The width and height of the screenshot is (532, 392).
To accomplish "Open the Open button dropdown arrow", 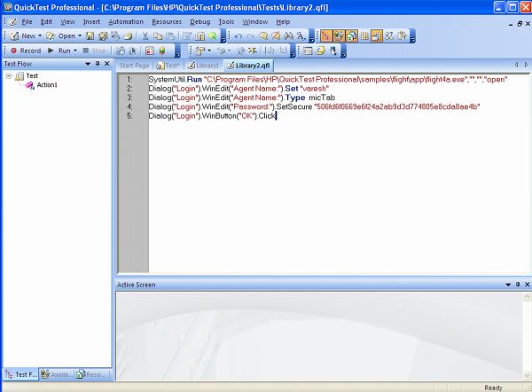I will click(x=80, y=35).
